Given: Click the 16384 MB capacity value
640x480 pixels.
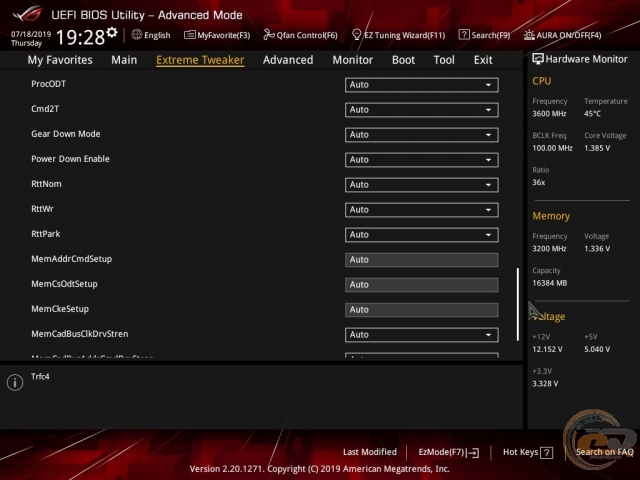Looking at the screenshot, I should [x=549, y=283].
